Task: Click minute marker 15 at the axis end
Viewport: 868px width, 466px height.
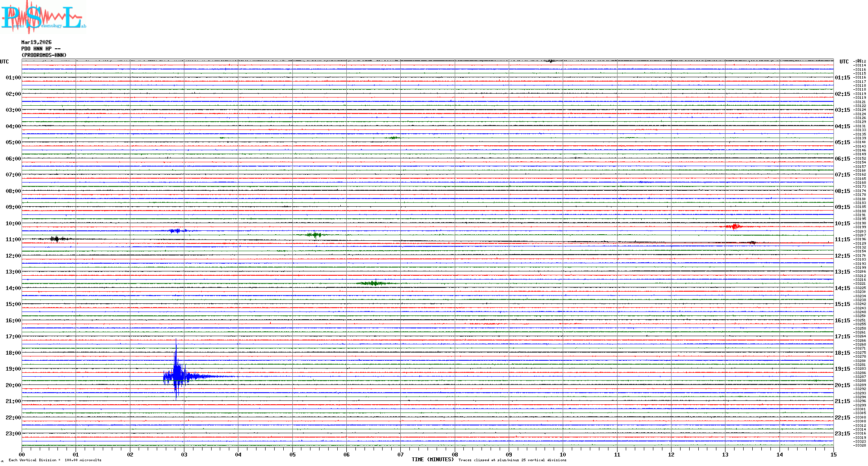Action: (833, 454)
